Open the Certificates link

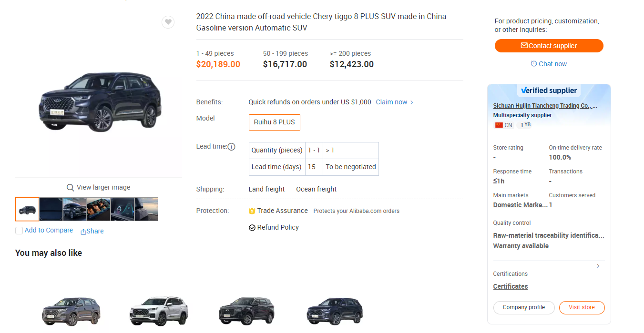(511, 286)
